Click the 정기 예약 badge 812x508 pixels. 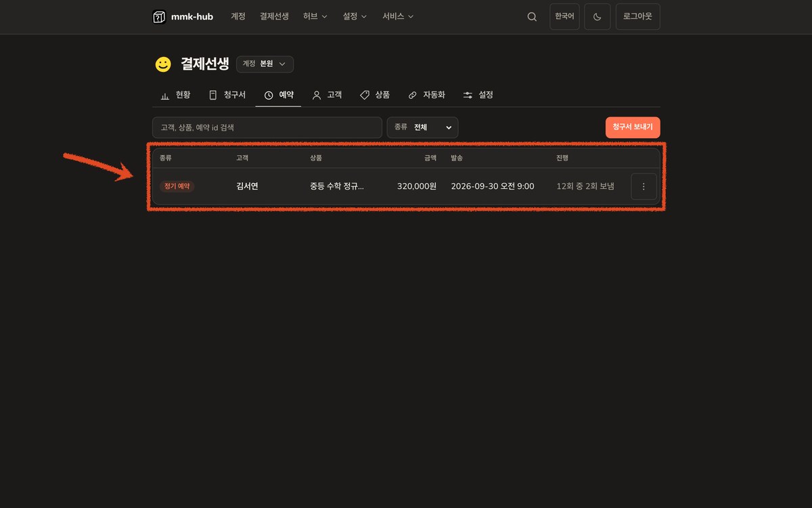[177, 186]
